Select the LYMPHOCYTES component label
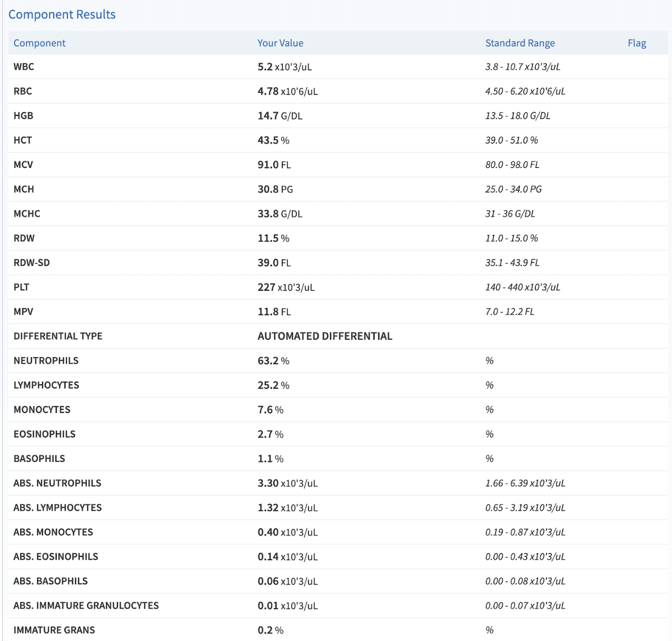Image resolution: width=672 pixels, height=641 pixels. [46, 385]
